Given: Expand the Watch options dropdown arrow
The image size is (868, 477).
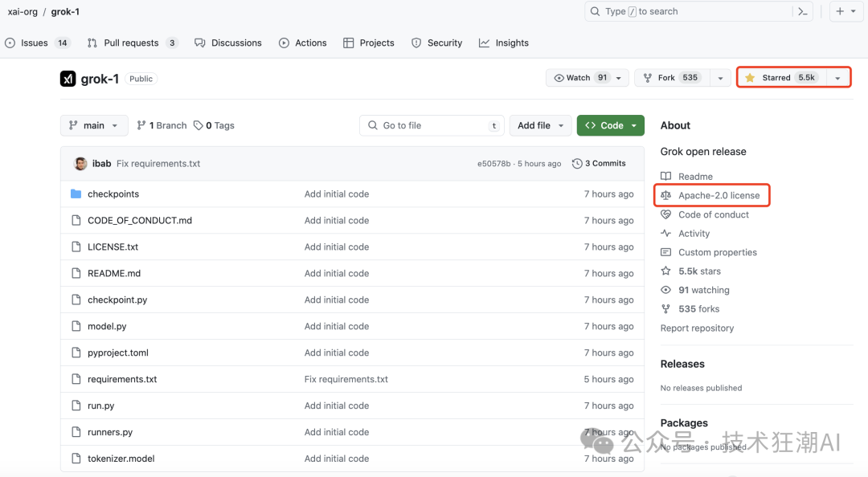Looking at the screenshot, I should click(619, 78).
